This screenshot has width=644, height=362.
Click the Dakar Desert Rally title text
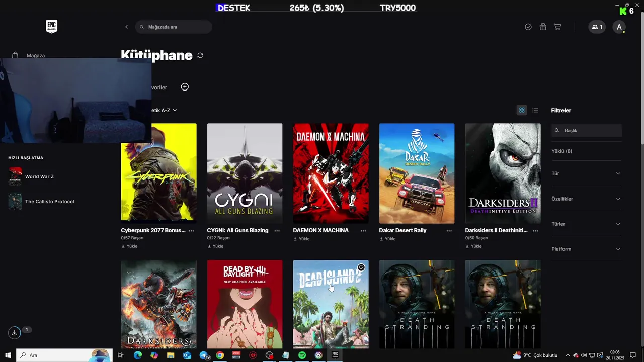pos(403,230)
